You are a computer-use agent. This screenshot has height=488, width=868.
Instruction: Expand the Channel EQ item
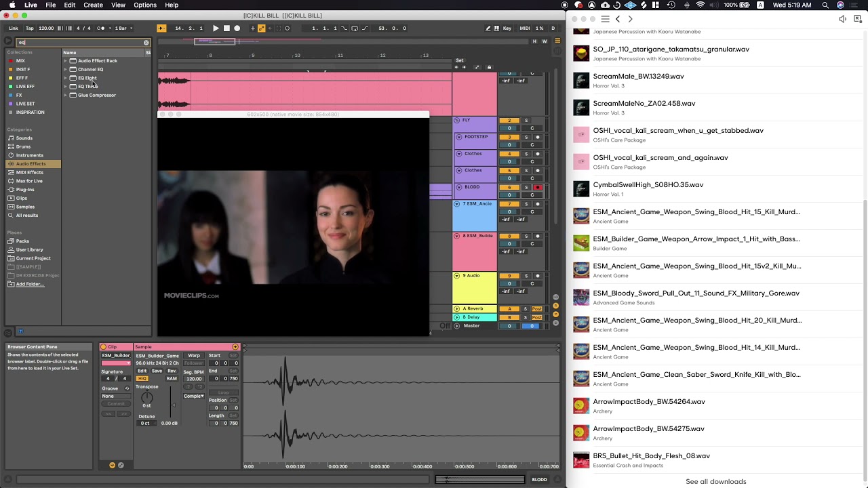66,69
